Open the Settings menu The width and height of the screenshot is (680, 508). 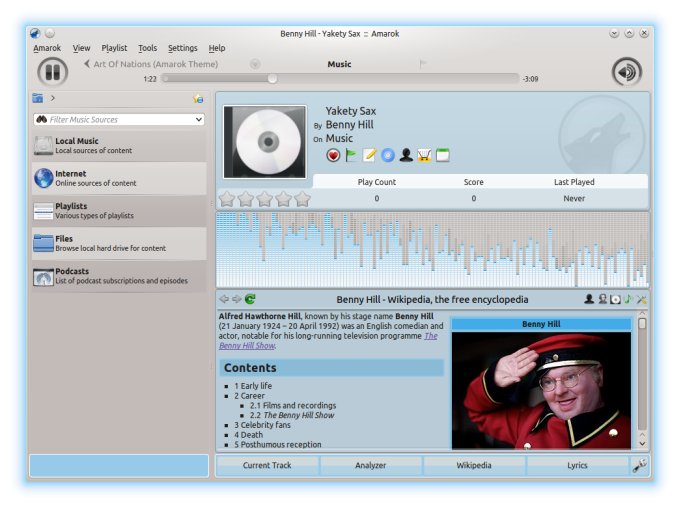(x=183, y=48)
